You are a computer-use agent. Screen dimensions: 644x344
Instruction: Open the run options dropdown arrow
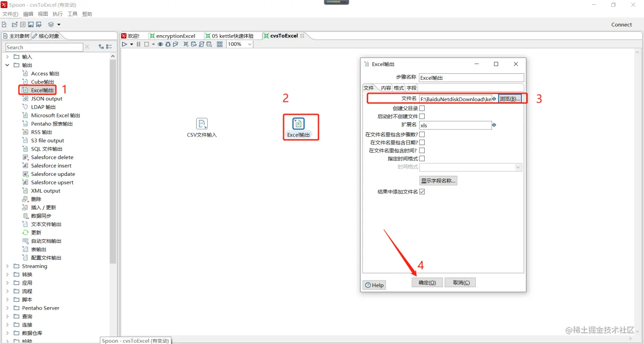click(131, 44)
